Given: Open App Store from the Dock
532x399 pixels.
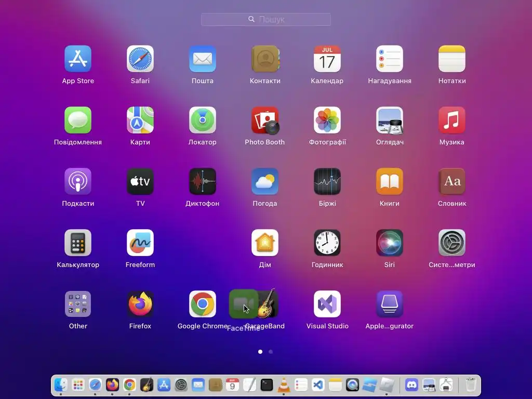Looking at the screenshot, I should point(164,385).
